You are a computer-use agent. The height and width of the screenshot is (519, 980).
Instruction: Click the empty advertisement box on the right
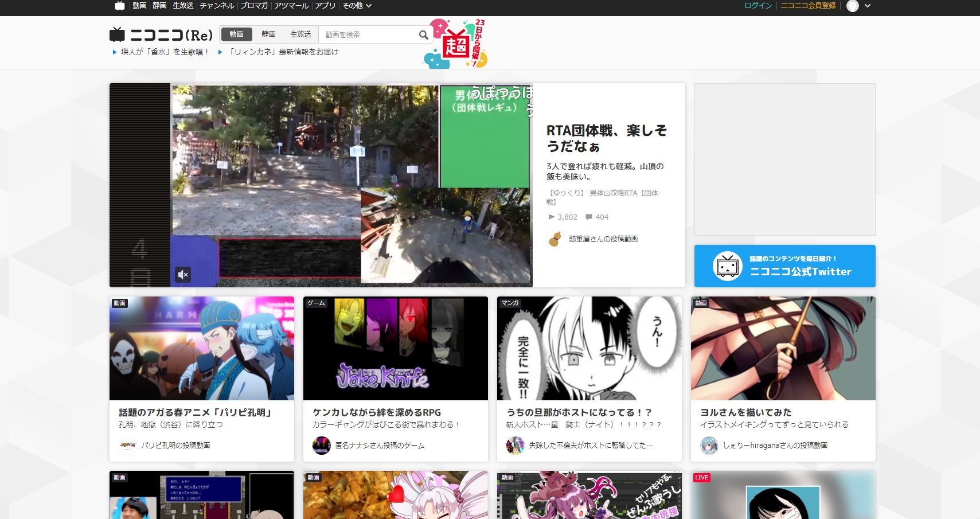(784, 159)
